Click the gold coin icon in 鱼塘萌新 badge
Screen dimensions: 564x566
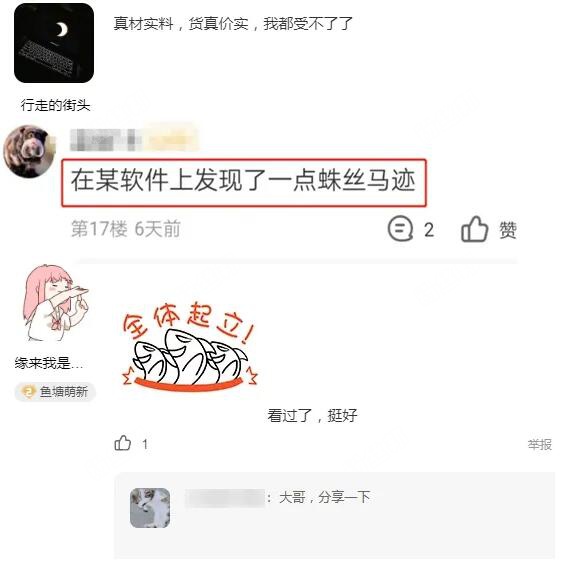[28, 392]
